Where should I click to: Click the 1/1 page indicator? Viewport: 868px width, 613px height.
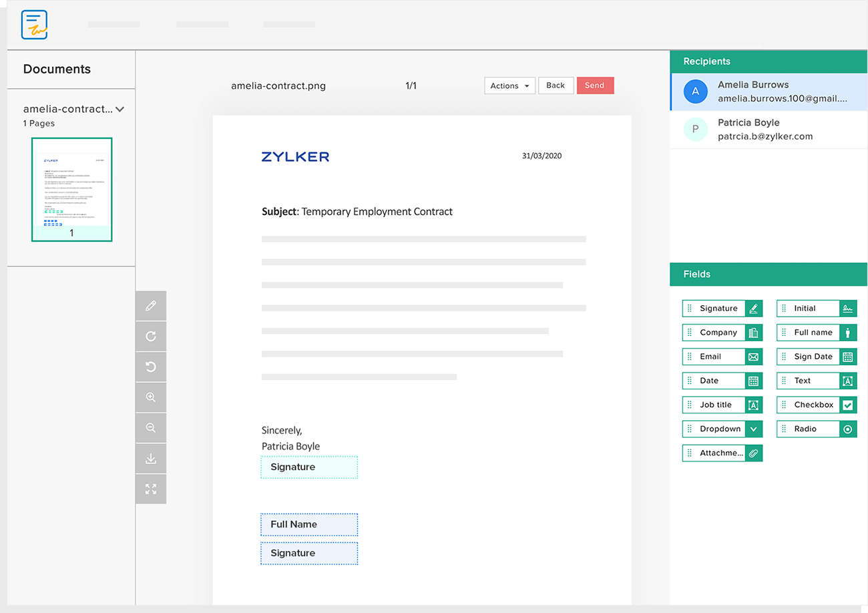coord(411,85)
